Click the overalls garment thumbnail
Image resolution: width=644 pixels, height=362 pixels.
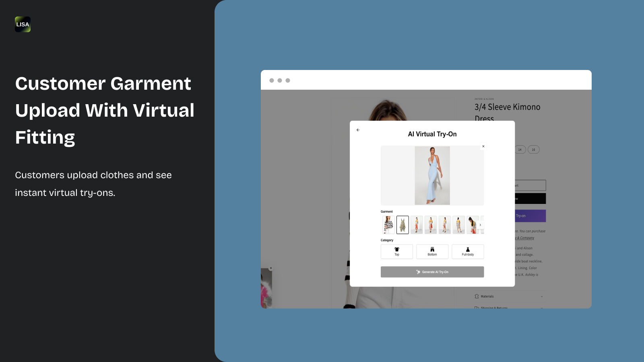[x=403, y=225]
